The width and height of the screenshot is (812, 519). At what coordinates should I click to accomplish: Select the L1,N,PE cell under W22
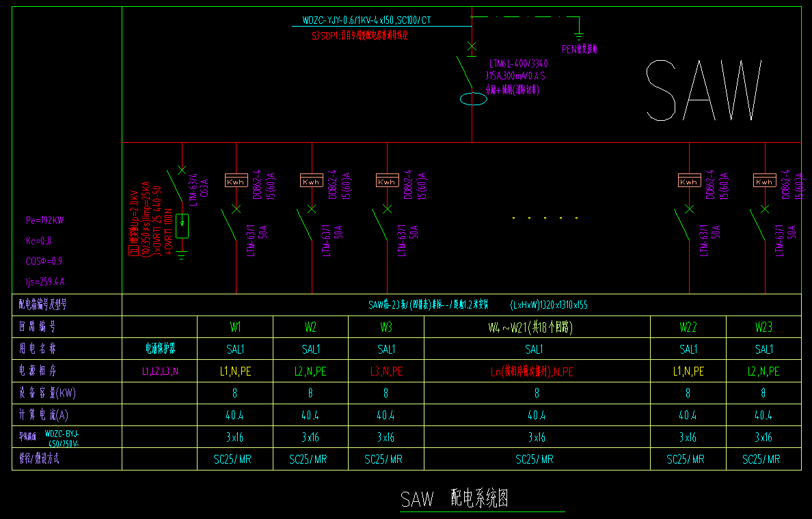tap(688, 371)
